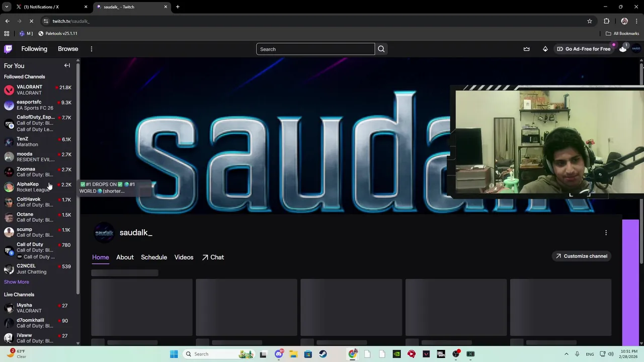This screenshot has width=644, height=362.
Task: Open the channel options three-dot menu
Action: 606,233
